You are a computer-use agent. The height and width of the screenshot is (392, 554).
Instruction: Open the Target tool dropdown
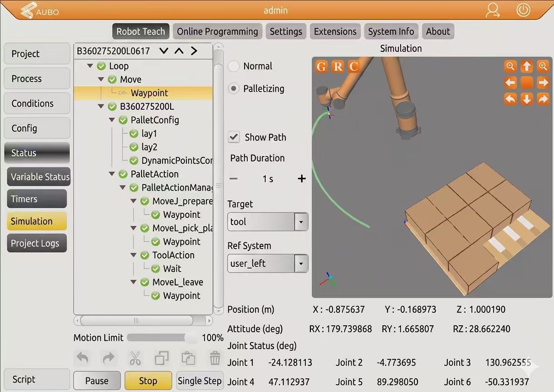pos(268,222)
